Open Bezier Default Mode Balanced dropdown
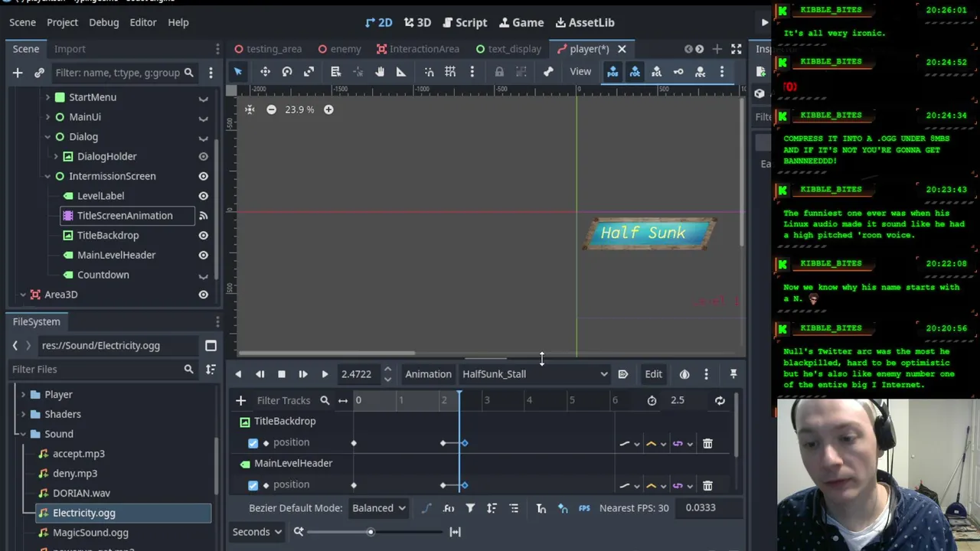The height and width of the screenshot is (551, 980). [379, 508]
